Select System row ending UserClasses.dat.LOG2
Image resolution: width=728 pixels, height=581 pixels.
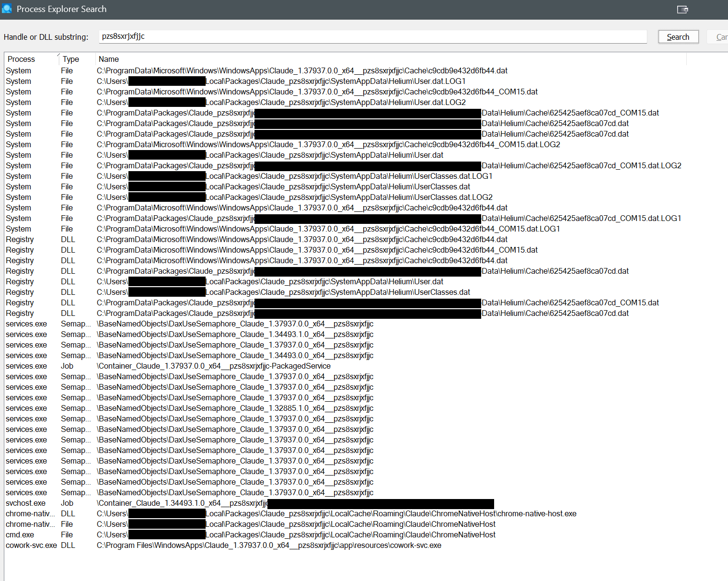(346, 197)
